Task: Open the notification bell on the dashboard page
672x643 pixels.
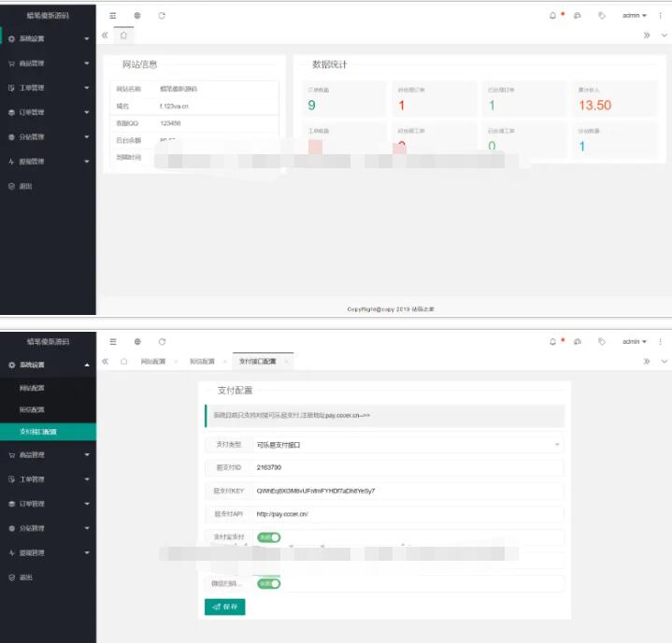Action: click(x=552, y=15)
